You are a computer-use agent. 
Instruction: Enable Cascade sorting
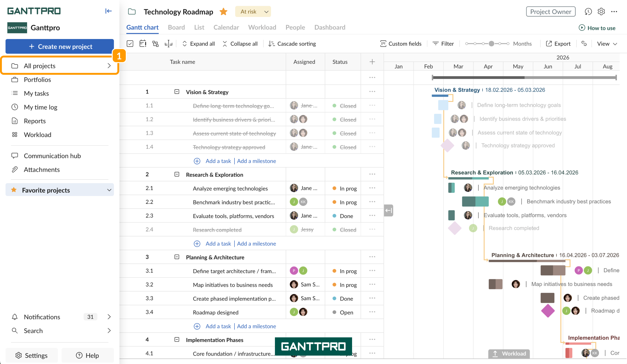[x=292, y=44]
